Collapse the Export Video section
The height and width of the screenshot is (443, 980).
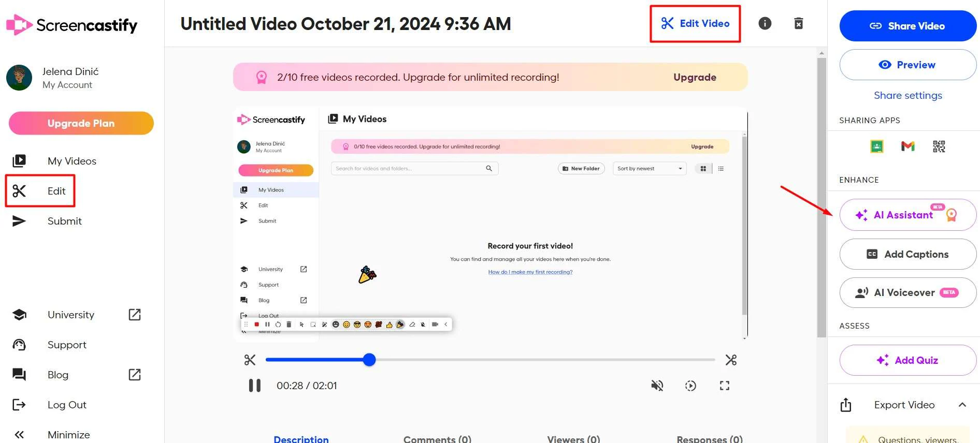click(962, 405)
